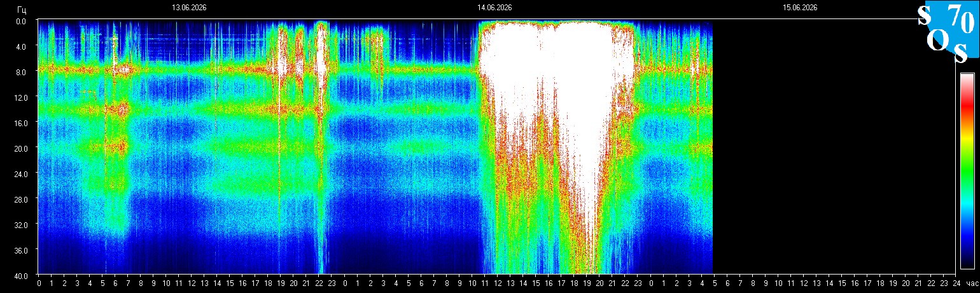Click the Гц frequency unit label
Screen dimensions: 980x293
22,9
